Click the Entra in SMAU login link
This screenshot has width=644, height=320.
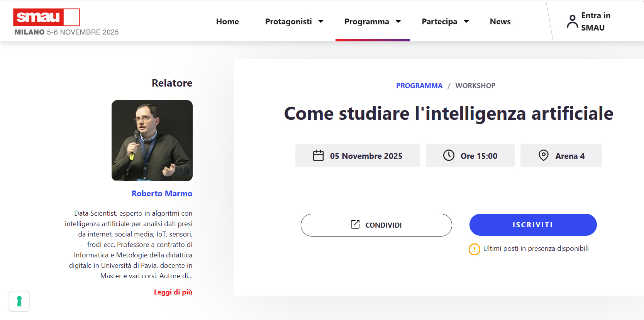click(595, 22)
